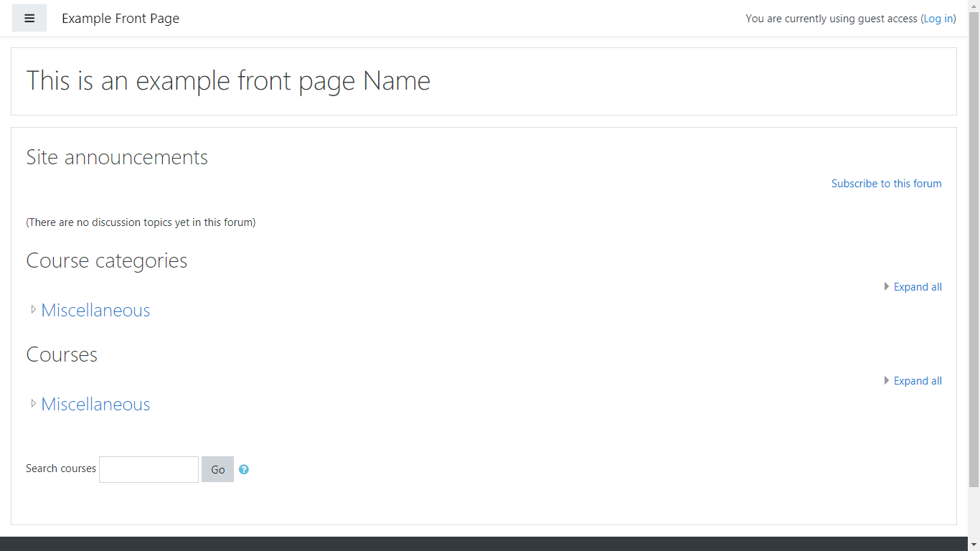Open the hamburger side panel menu
The image size is (980, 551).
coord(29,19)
